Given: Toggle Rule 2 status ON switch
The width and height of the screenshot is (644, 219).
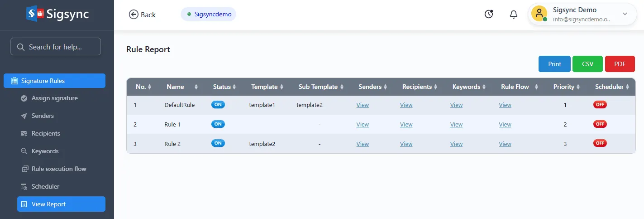Looking at the screenshot, I should click(x=218, y=143).
